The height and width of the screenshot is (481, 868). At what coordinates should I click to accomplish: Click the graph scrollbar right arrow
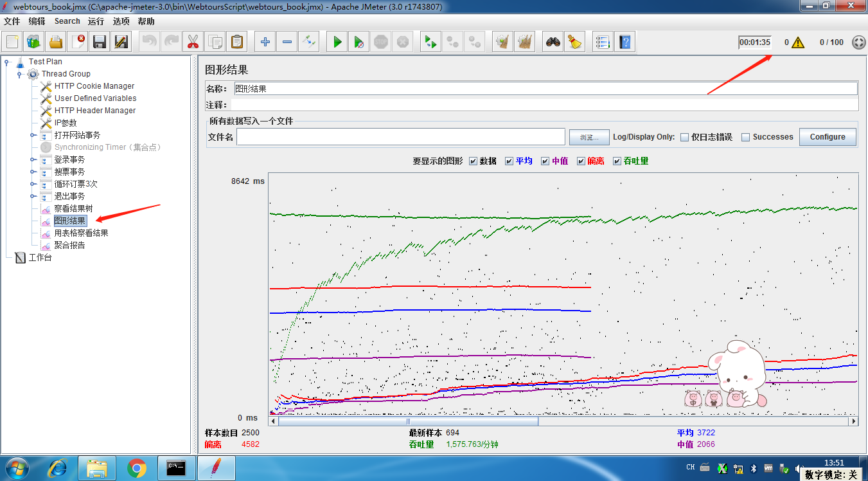[853, 421]
